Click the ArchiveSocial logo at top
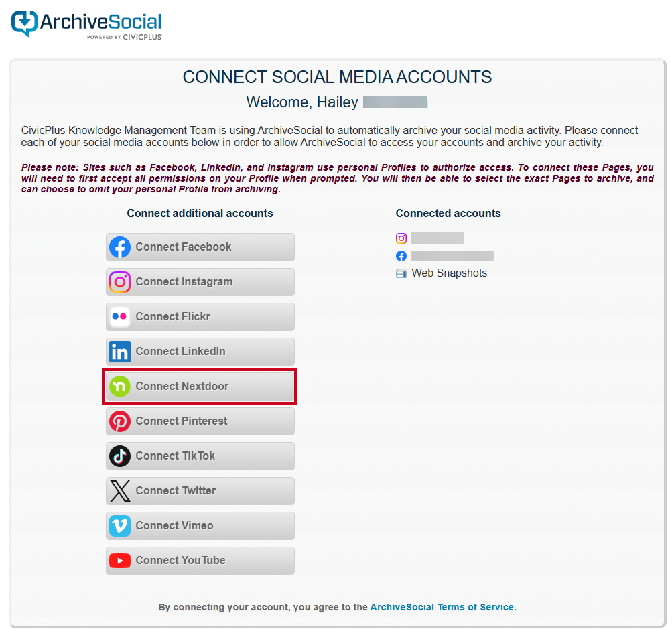This screenshot has width=672, height=629. (86, 24)
